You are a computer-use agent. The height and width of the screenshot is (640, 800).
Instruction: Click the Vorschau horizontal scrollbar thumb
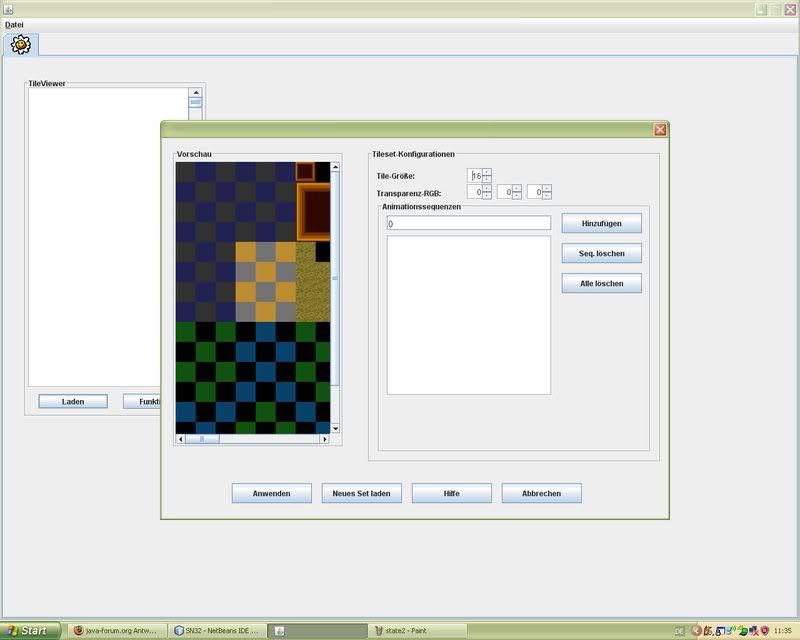(x=202, y=439)
